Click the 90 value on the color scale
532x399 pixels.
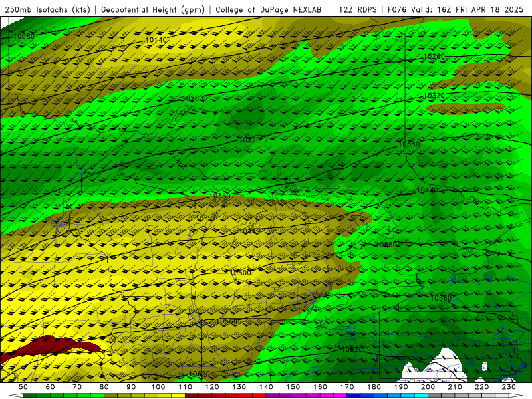click(131, 387)
